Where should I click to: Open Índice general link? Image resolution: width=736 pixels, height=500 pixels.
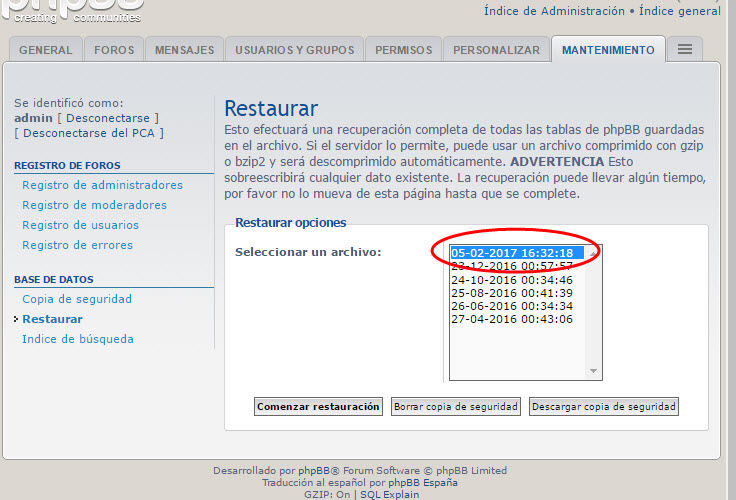pos(679,11)
